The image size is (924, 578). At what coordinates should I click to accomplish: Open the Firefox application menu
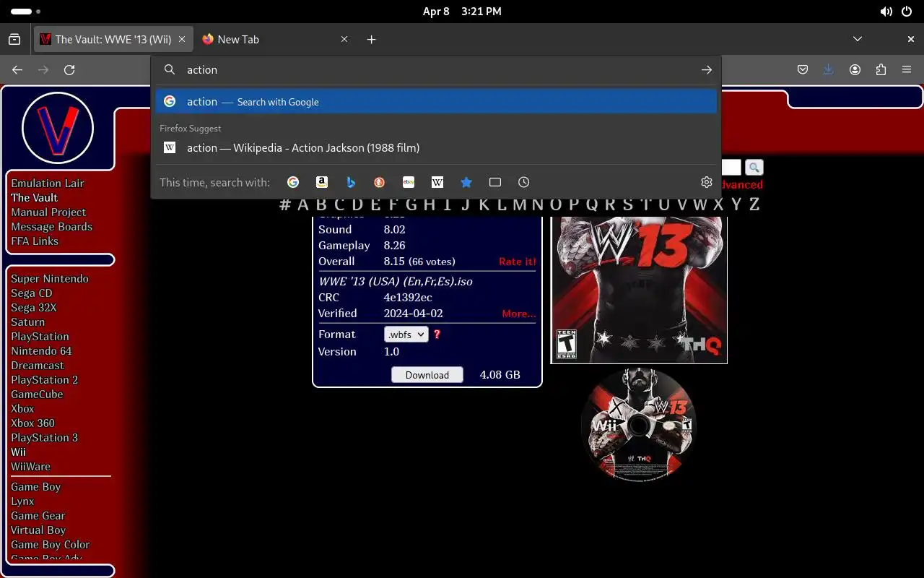907,70
